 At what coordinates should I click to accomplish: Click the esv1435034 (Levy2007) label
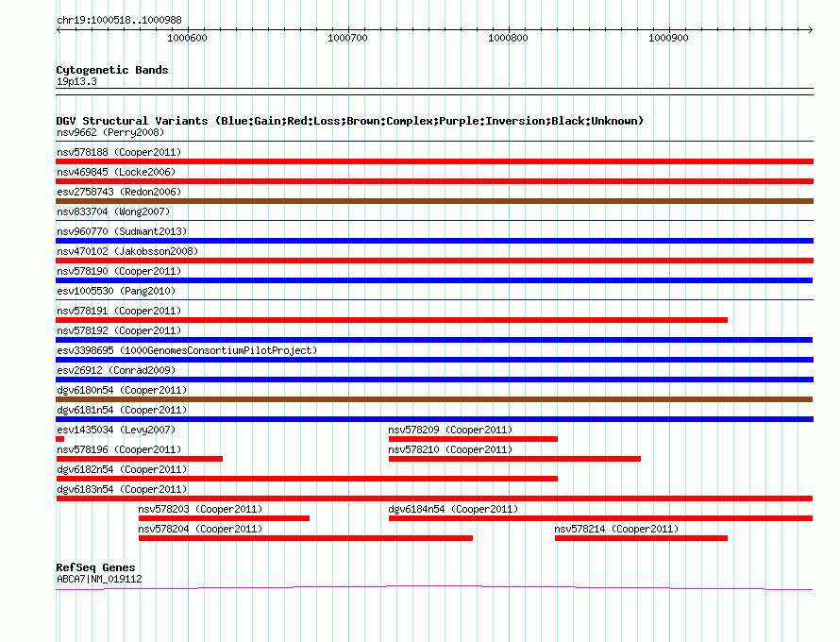[116, 430]
